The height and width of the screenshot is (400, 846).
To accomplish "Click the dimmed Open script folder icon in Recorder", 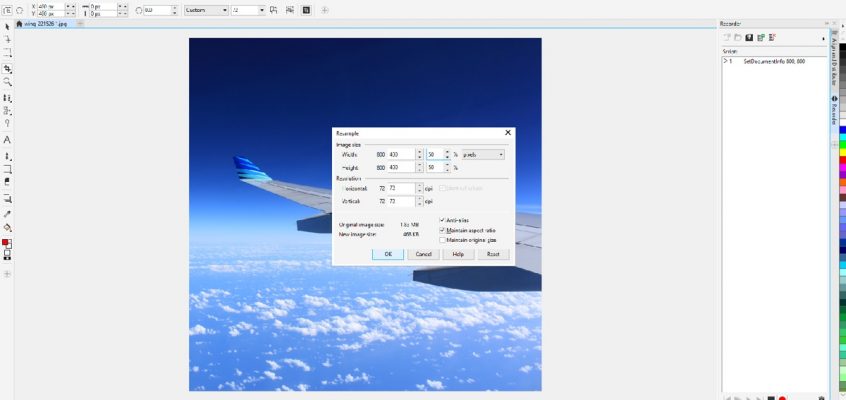I will [x=738, y=38].
